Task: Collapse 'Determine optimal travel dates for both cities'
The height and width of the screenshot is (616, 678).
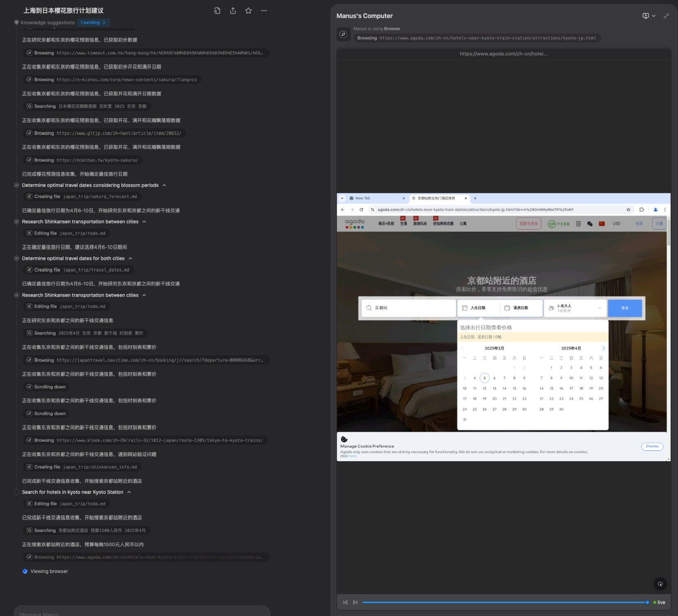Action: coord(130,258)
